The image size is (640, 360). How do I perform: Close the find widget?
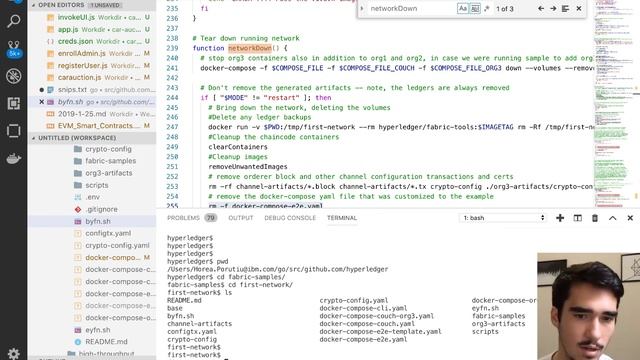click(x=579, y=9)
